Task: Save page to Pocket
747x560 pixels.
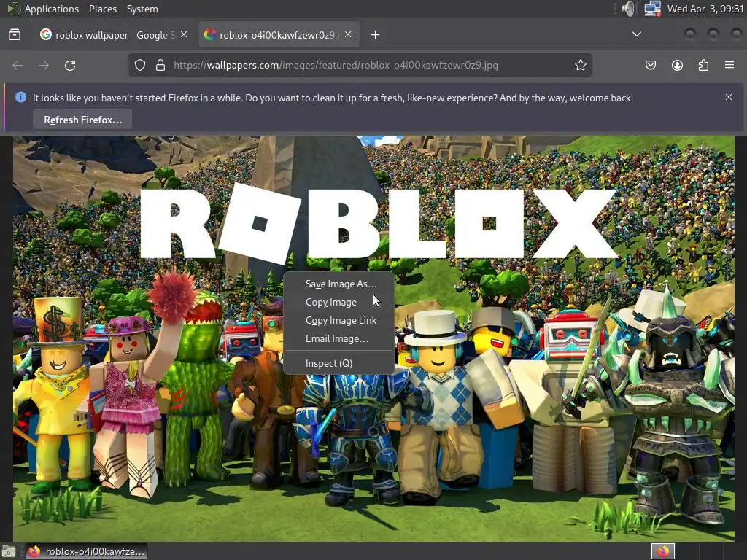Action: [x=651, y=65]
